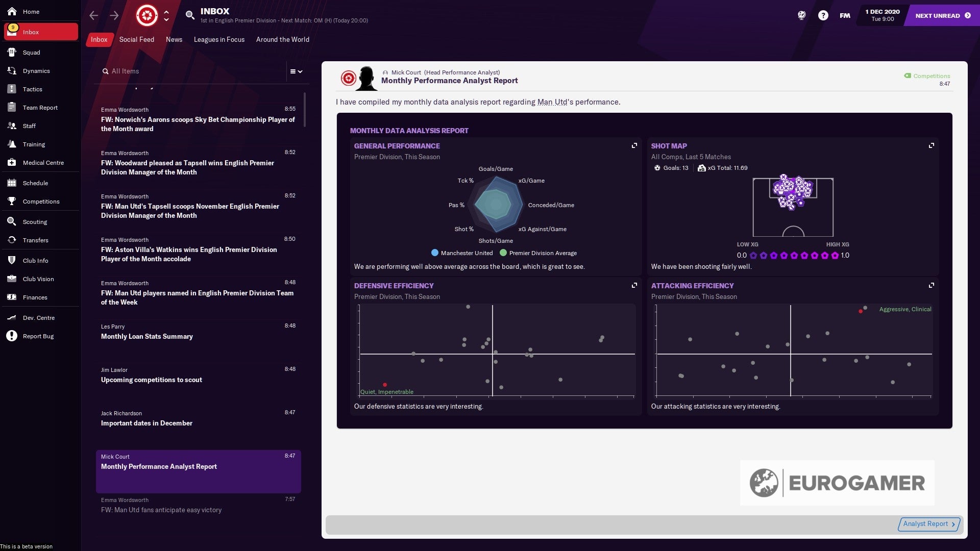Open Around the World tab
Image resolution: width=980 pixels, height=551 pixels.
pos(282,39)
